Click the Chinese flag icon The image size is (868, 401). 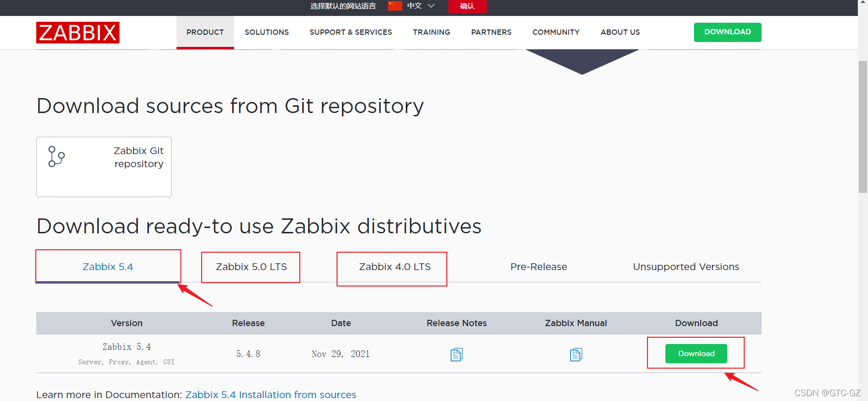395,6
